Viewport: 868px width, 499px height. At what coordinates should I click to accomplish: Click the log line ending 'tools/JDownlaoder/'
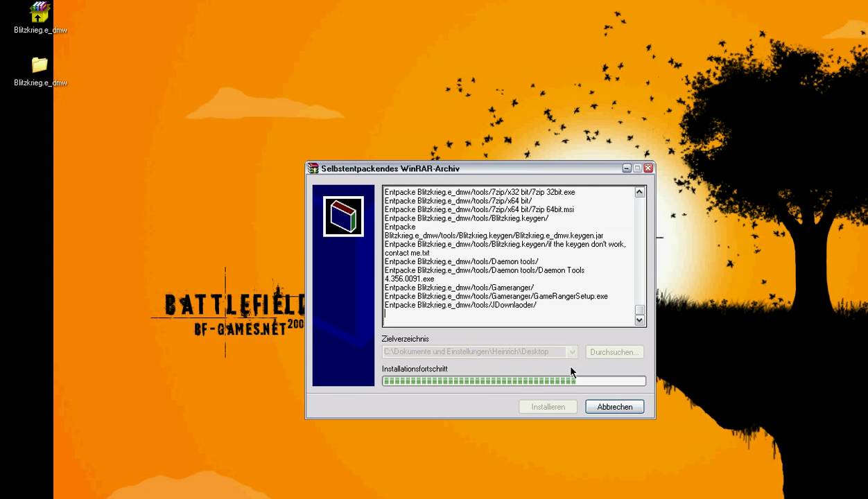pos(460,305)
